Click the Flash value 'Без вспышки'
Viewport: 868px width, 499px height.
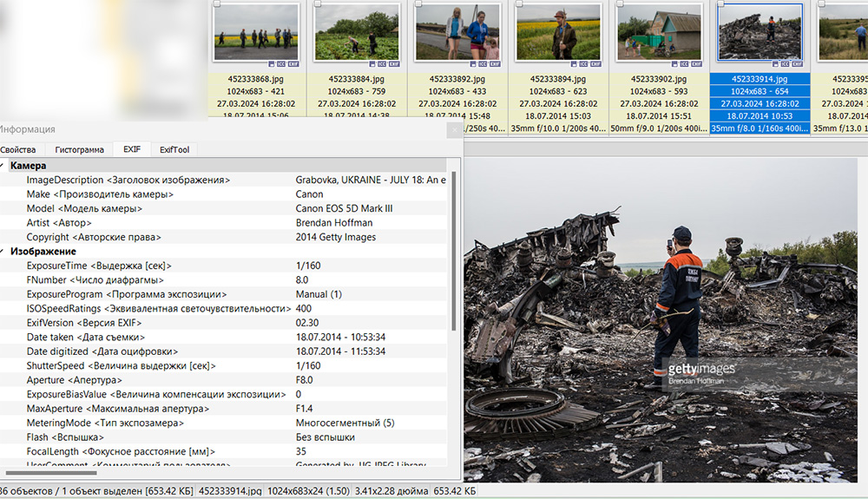point(325,437)
